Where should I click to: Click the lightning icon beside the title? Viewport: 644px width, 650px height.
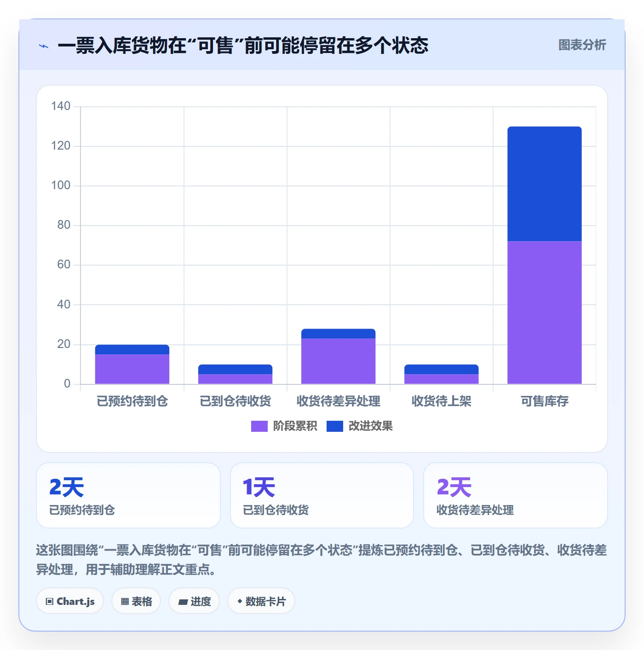point(44,46)
